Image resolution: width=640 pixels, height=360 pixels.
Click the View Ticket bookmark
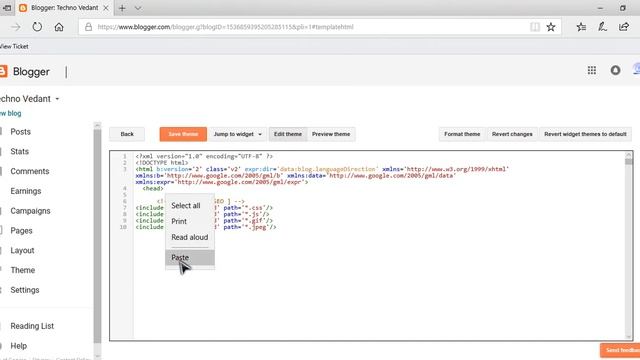tap(14, 47)
